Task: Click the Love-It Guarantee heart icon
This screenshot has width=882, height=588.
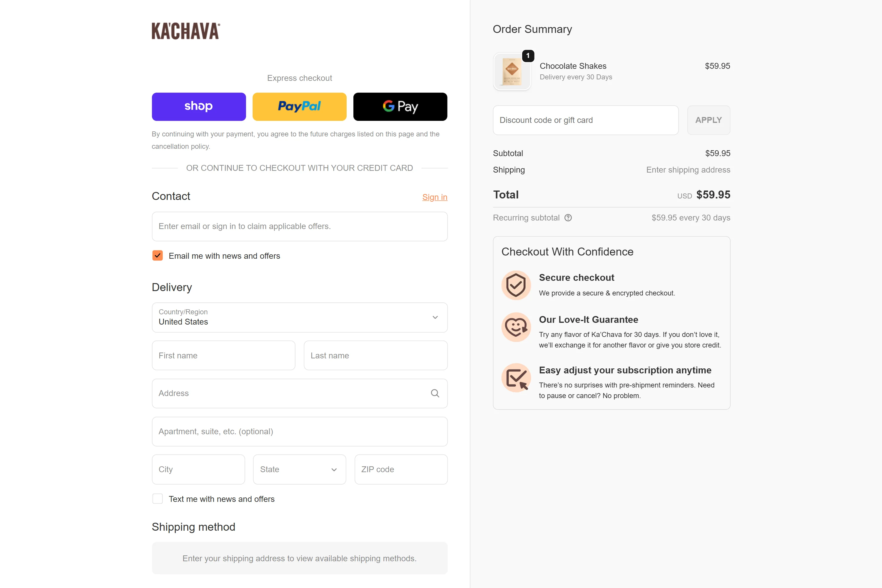Action: click(516, 327)
